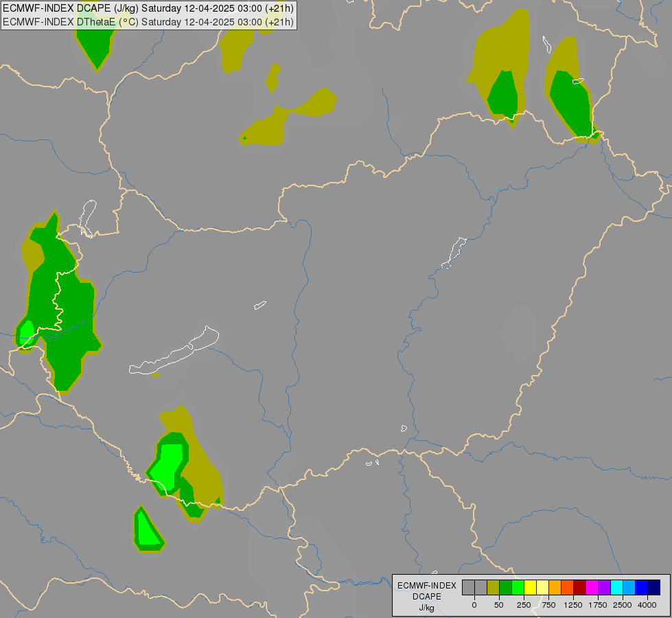Click the olive legend swatch
The width and height of the screenshot is (672, 618).
(493, 588)
